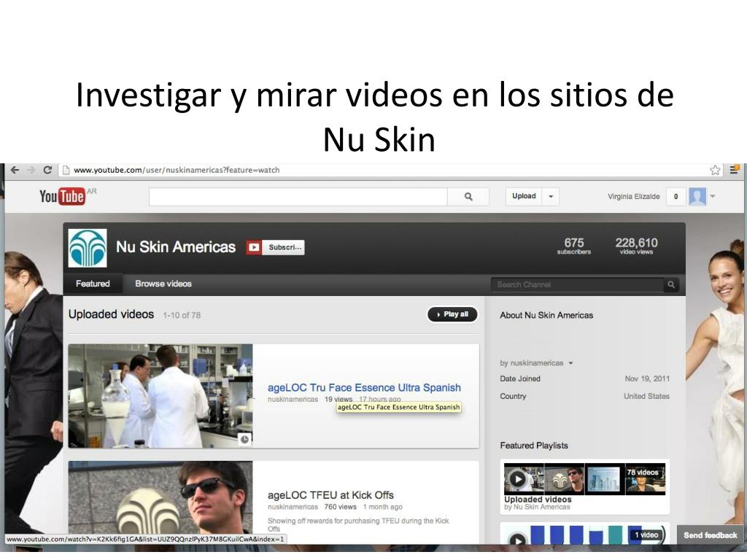The width and height of the screenshot is (747, 560).
Task: Click the 78 videos playlist thumbnail
Action: pos(584,479)
